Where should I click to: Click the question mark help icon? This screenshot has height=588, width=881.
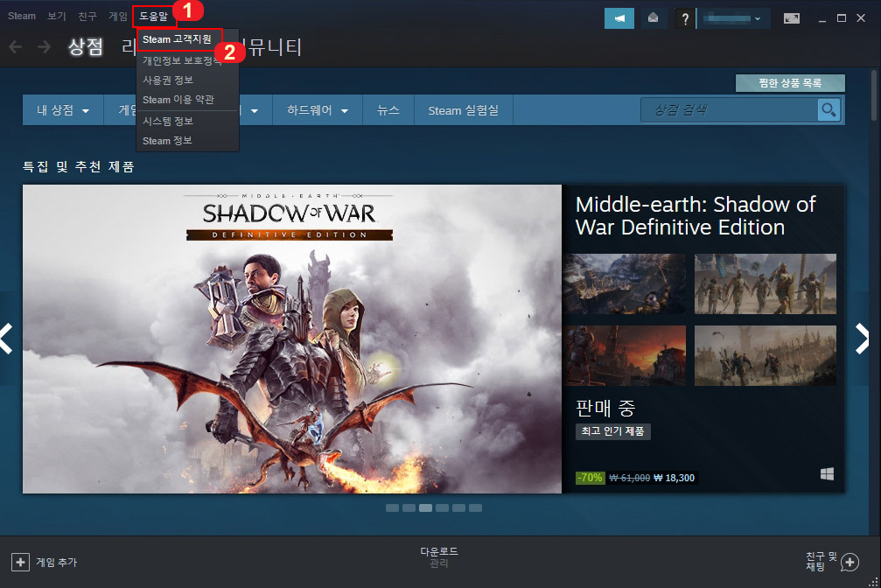tap(684, 18)
